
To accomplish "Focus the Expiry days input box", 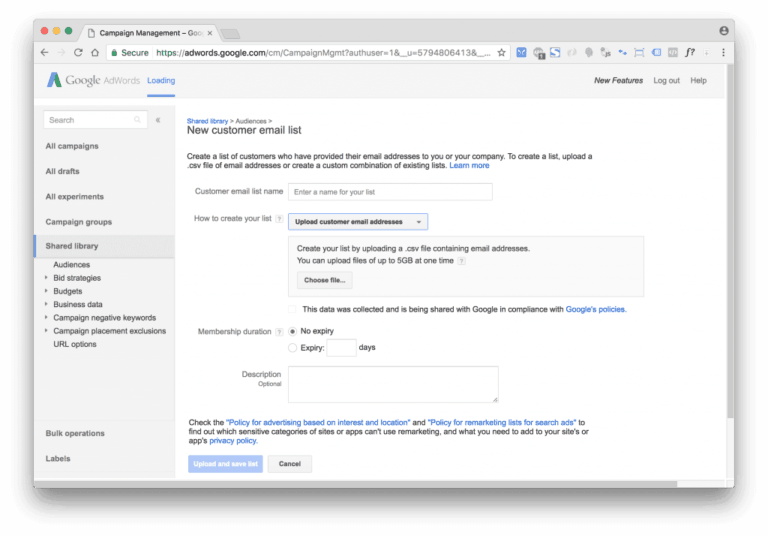I will click(341, 347).
